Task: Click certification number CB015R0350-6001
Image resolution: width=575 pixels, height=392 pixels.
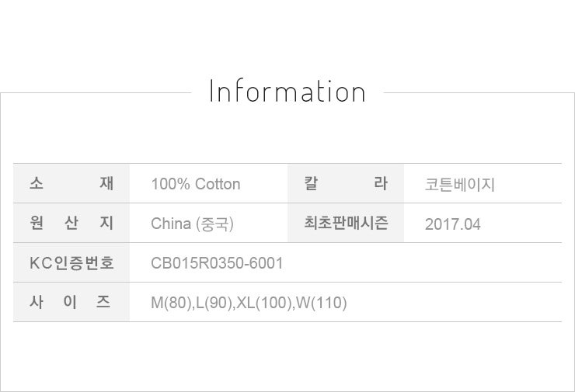Action: click(217, 264)
